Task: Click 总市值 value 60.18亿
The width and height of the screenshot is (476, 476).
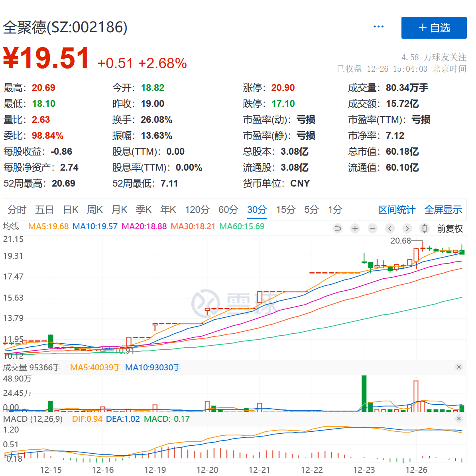Action: (x=402, y=151)
